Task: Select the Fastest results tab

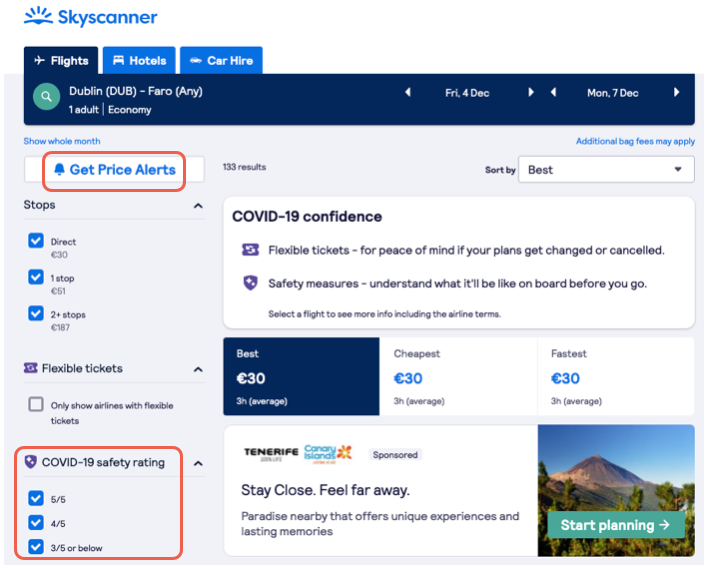Action: (x=616, y=376)
